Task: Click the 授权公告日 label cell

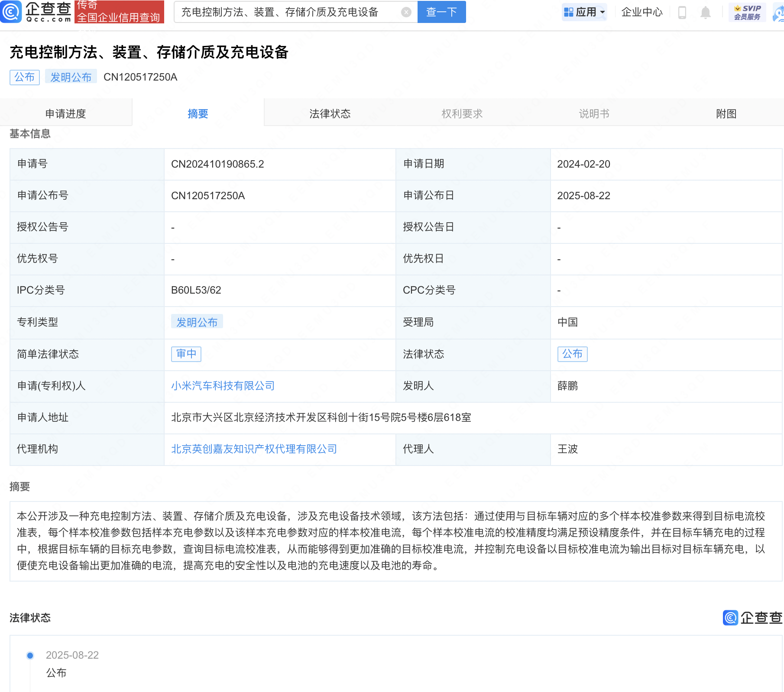Action: [473, 227]
